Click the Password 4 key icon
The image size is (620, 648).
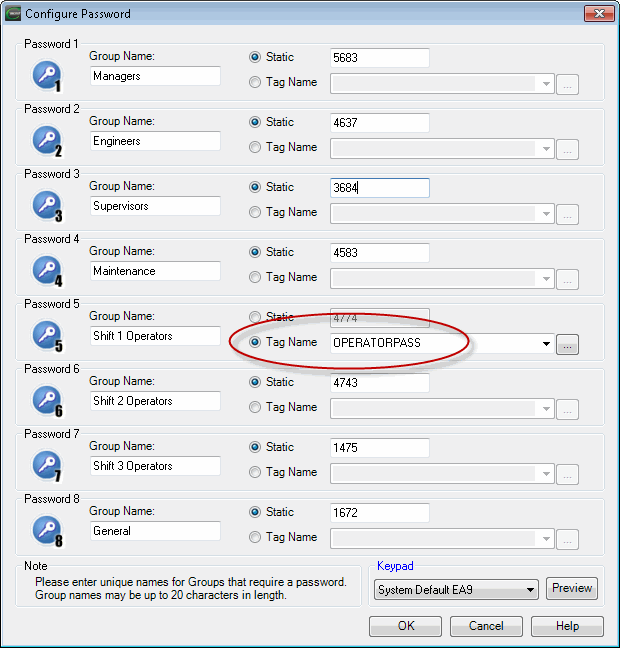coord(49,271)
